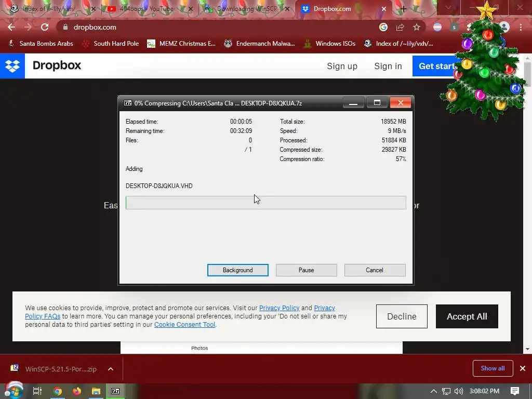Click the Dropbox logo icon

tap(12, 66)
